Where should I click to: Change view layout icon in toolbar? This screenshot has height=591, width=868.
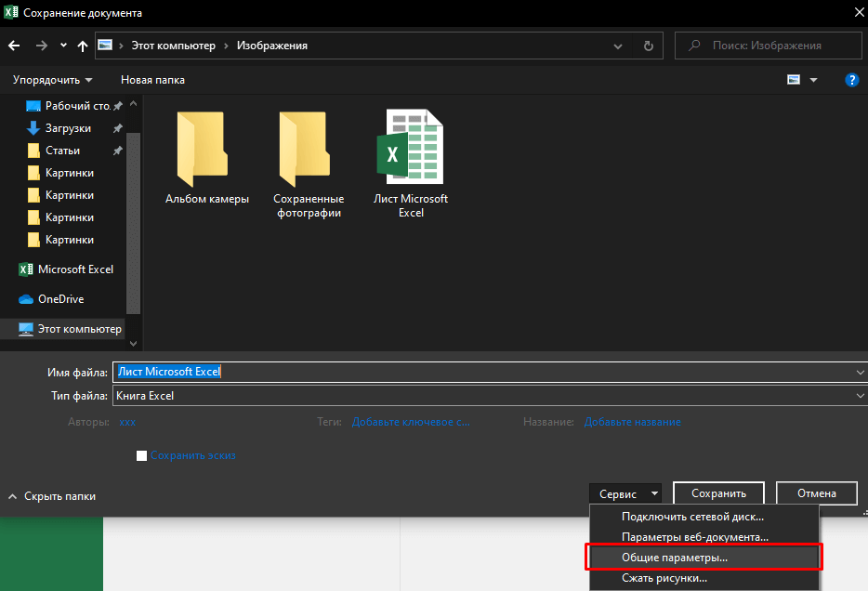tap(795, 80)
